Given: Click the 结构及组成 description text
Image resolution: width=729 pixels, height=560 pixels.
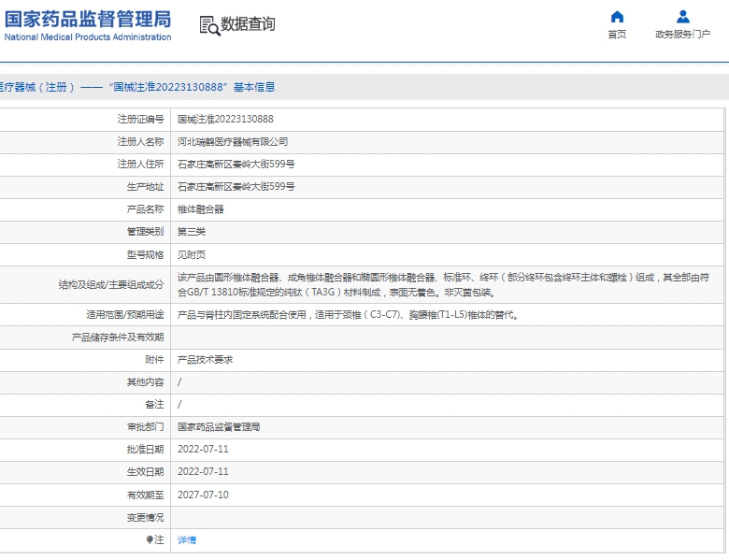Looking at the screenshot, I should click(x=443, y=284).
